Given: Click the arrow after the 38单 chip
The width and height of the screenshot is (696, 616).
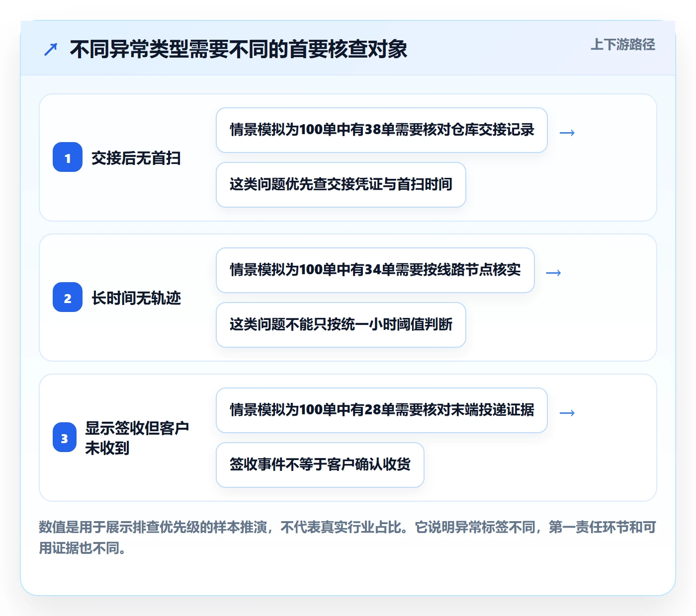Looking at the screenshot, I should pos(567,133).
